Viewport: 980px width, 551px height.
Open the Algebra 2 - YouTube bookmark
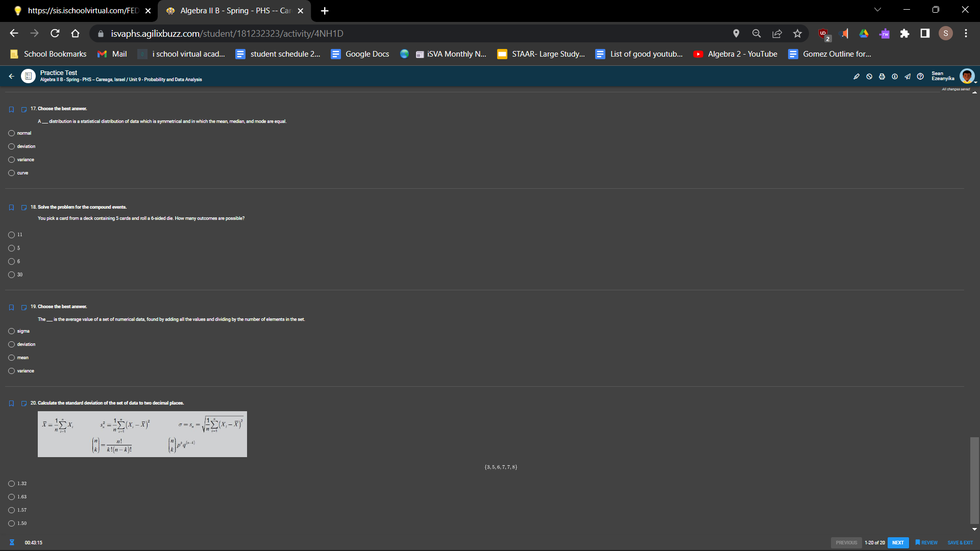pyautogui.click(x=736, y=54)
